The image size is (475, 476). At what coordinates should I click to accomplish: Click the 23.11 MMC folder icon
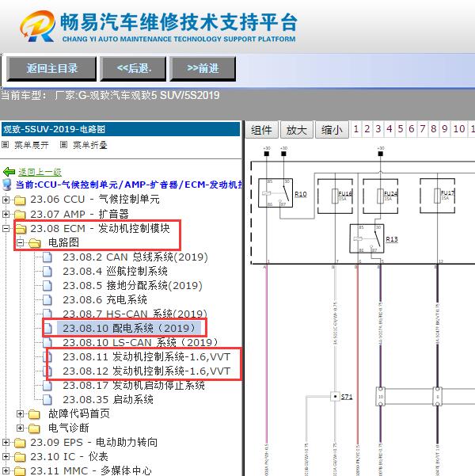point(20,470)
